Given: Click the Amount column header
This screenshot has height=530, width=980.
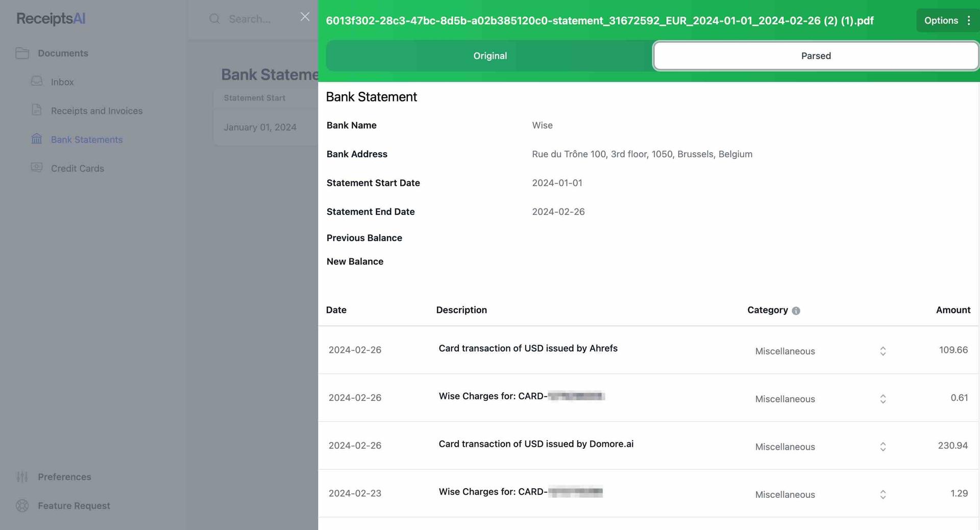Looking at the screenshot, I should (x=953, y=310).
